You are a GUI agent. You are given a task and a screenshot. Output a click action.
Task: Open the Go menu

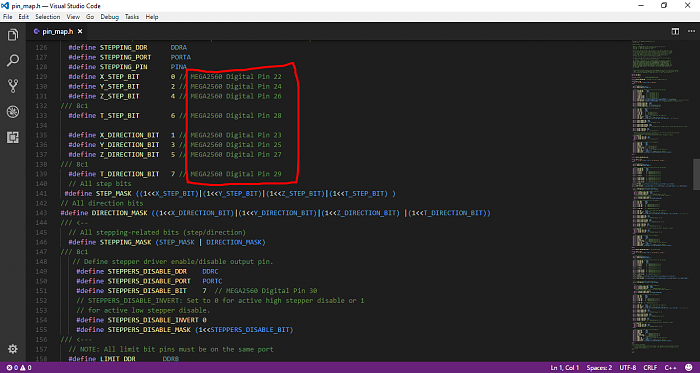point(90,17)
